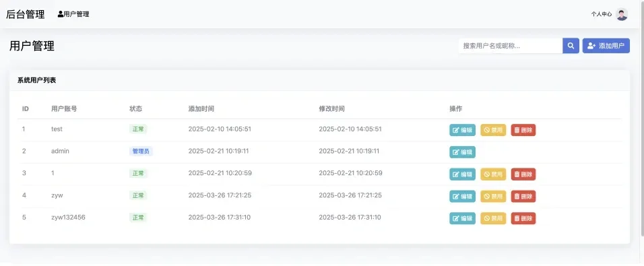The image size is (644, 266).
Task: Click the username zyw132456 cell
Action: click(x=68, y=217)
